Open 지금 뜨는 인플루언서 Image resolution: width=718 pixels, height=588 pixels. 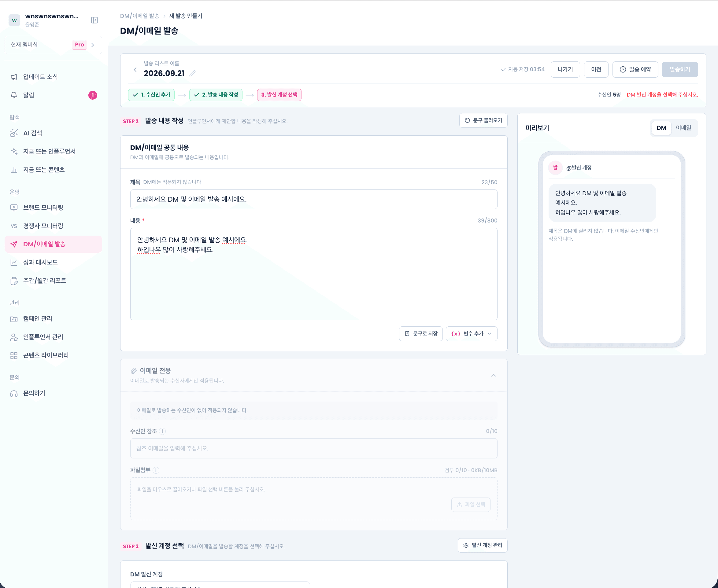(53, 151)
